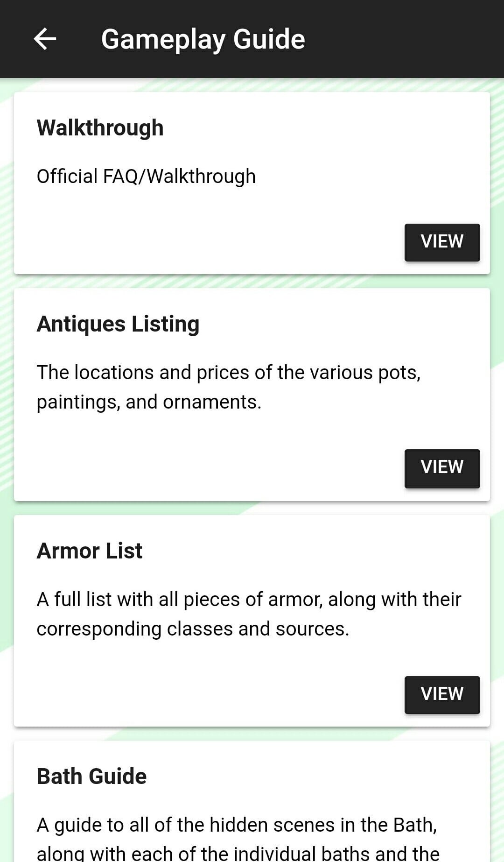Select the Antiques Listing card title
Viewport: 504px width, 862px height.
118,324
